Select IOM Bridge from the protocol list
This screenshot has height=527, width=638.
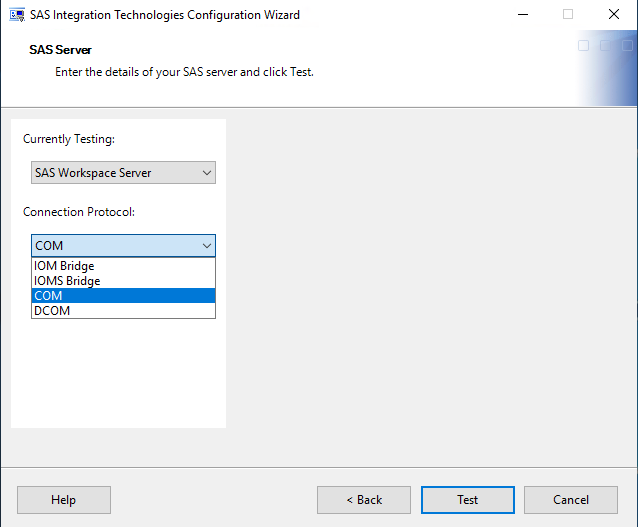[x=64, y=267]
